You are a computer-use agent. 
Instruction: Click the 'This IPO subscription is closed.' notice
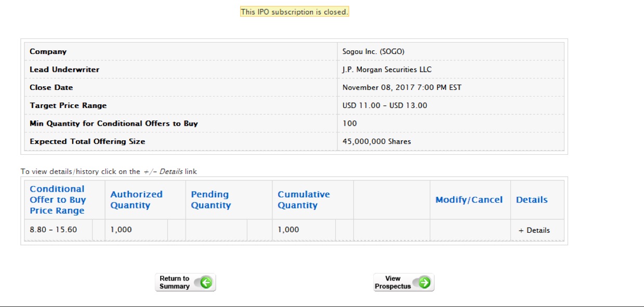294,12
